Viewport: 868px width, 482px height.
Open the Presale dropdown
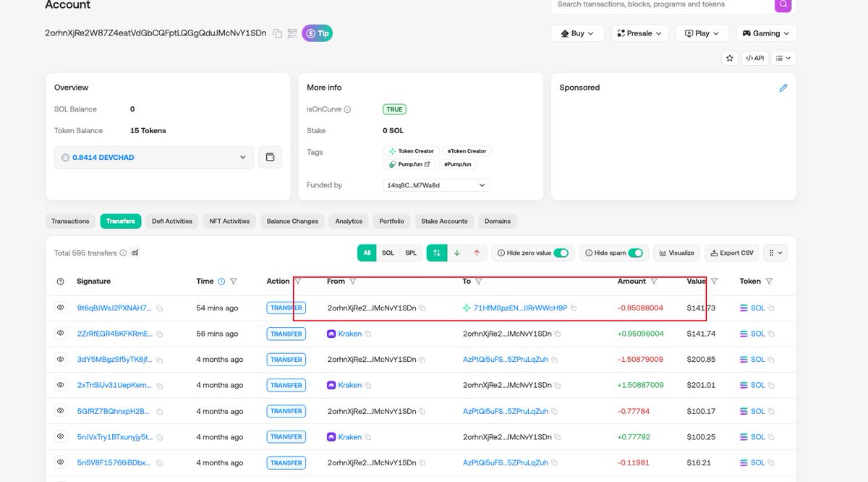pos(639,33)
